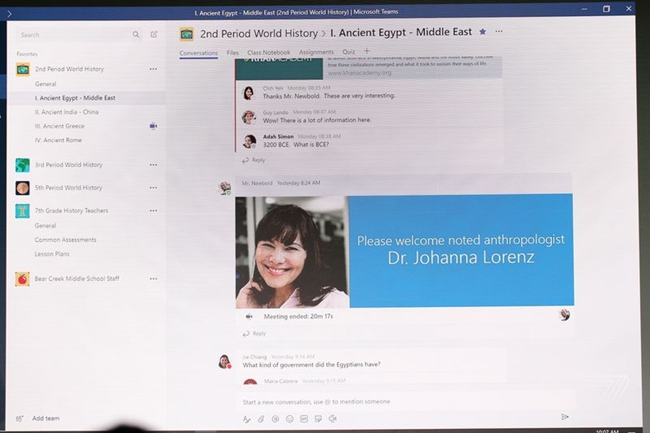Select III. Ancient Greece channel
Viewport: 650px width, 433px height.
pyautogui.click(x=60, y=126)
